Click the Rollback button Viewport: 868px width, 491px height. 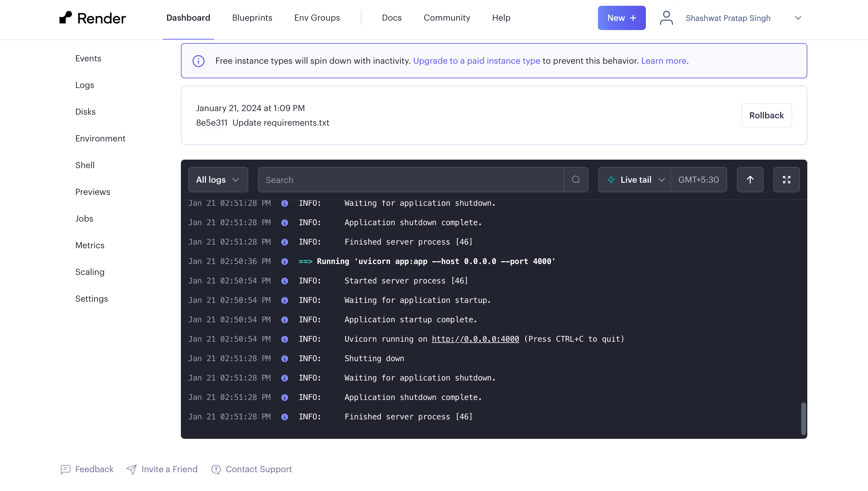pos(766,115)
